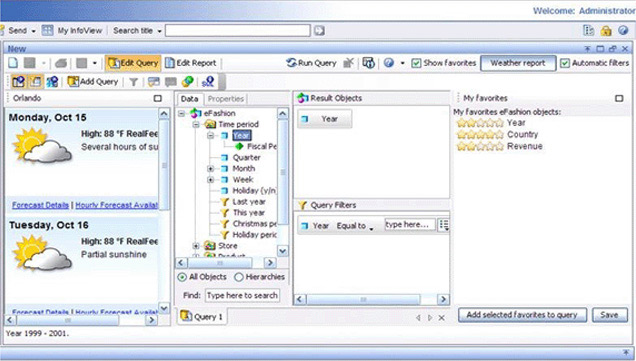Click the Add Query button
The width and height of the screenshot is (636, 361).
click(93, 82)
